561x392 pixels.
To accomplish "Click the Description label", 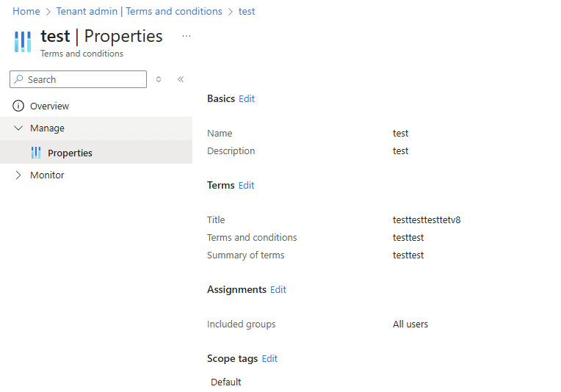I will click(x=231, y=151).
